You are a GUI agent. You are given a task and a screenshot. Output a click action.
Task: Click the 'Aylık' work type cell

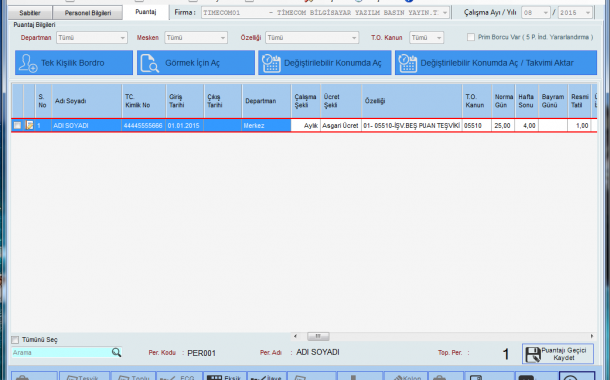tap(306, 126)
